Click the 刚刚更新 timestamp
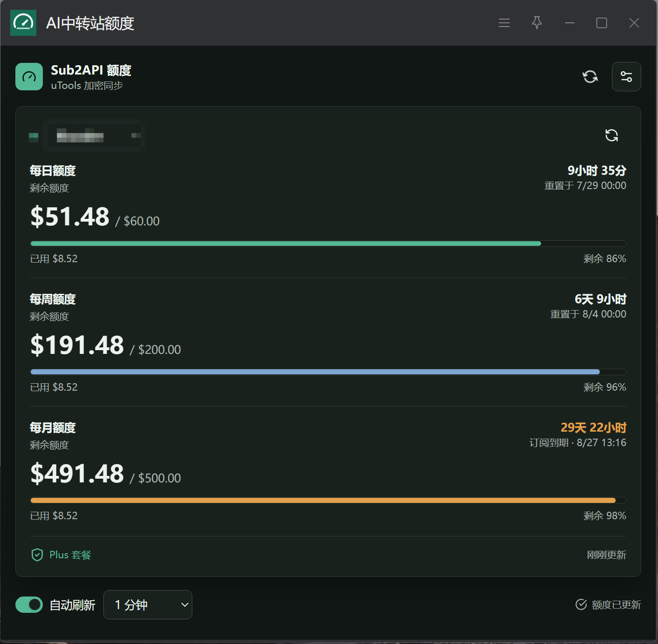Screen dimensions: 658x644 point(606,555)
